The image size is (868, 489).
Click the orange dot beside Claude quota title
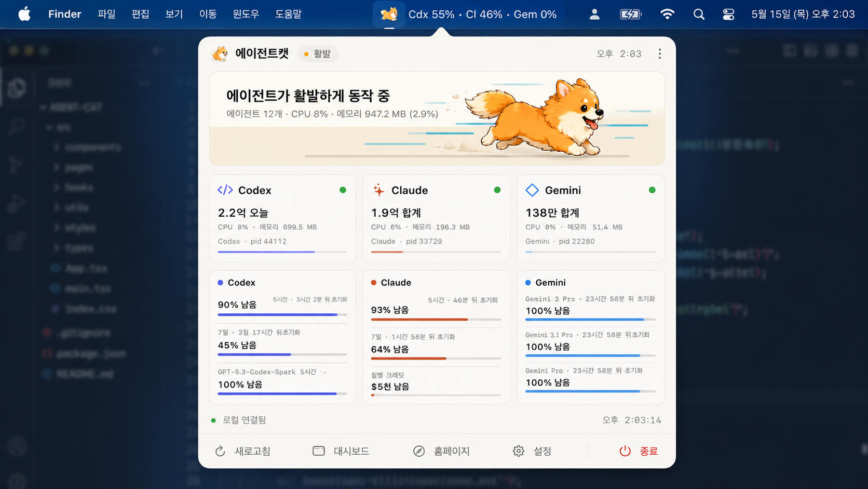coord(374,283)
